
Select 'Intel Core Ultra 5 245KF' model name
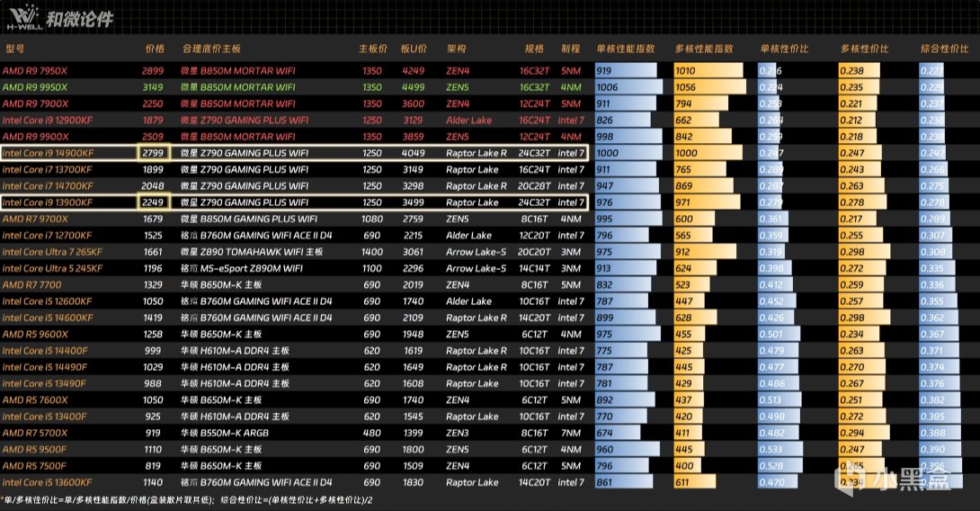[52, 268]
